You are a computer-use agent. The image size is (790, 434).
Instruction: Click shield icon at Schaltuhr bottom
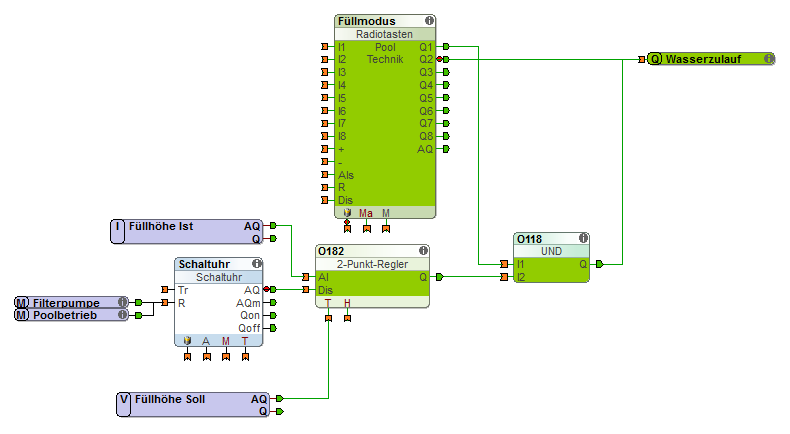click(x=187, y=340)
